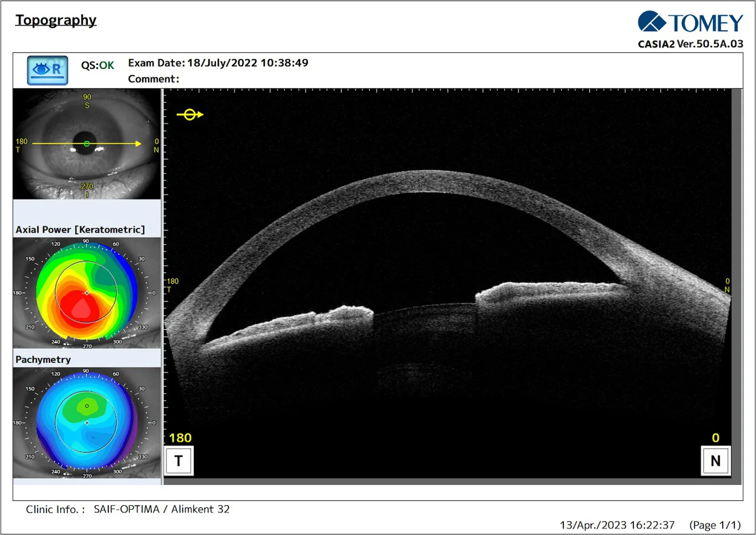Click the yellow 0 label above N box
The image size is (756, 535).
click(715, 438)
